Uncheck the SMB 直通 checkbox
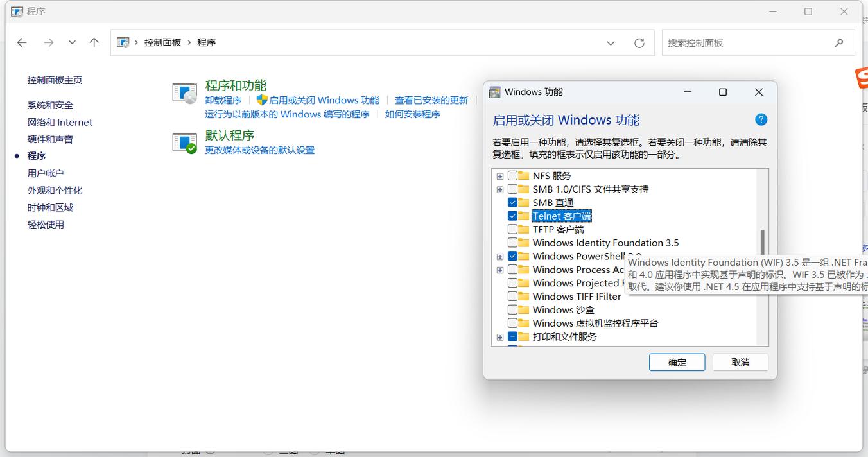This screenshot has width=868, height=457. click(512, 202)
